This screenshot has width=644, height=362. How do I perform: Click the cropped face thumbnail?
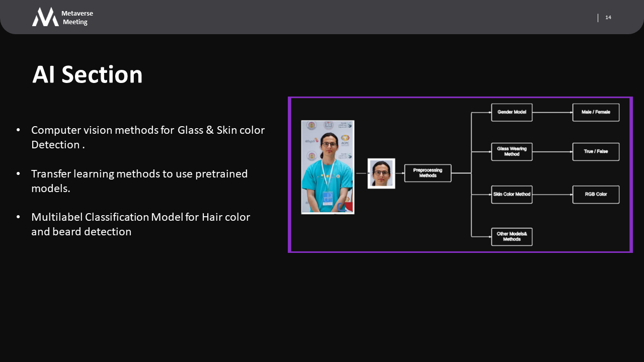pyautogui.click(x=381, y=173)
